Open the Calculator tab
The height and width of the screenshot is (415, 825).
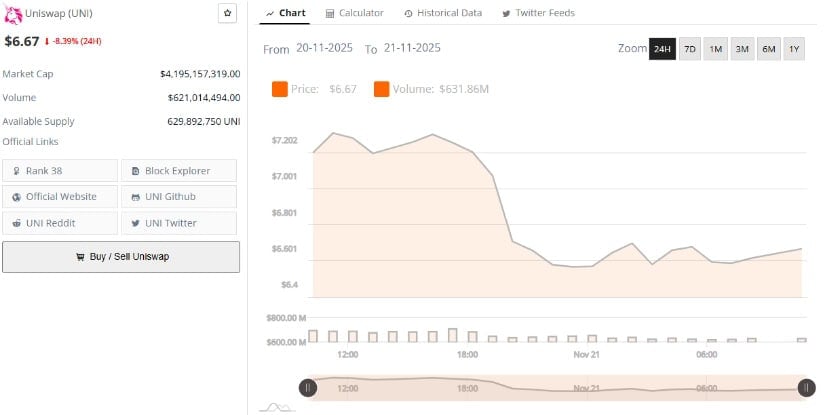[355, 13]
